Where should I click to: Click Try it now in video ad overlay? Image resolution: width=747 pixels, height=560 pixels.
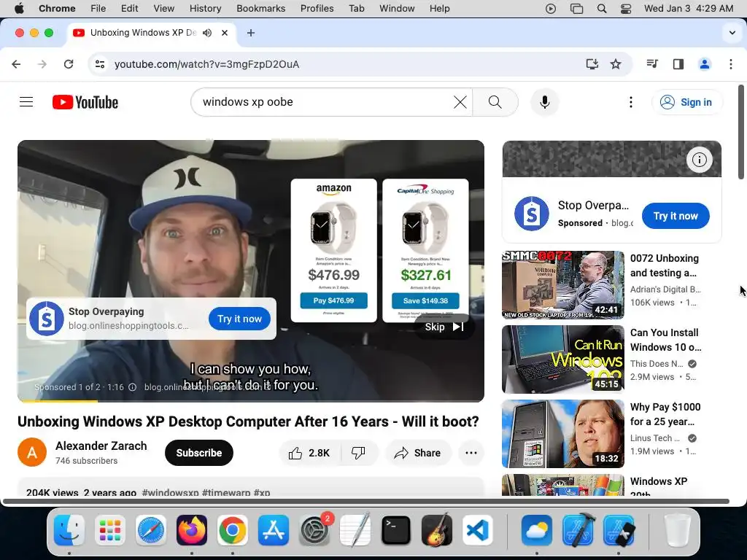239,319
